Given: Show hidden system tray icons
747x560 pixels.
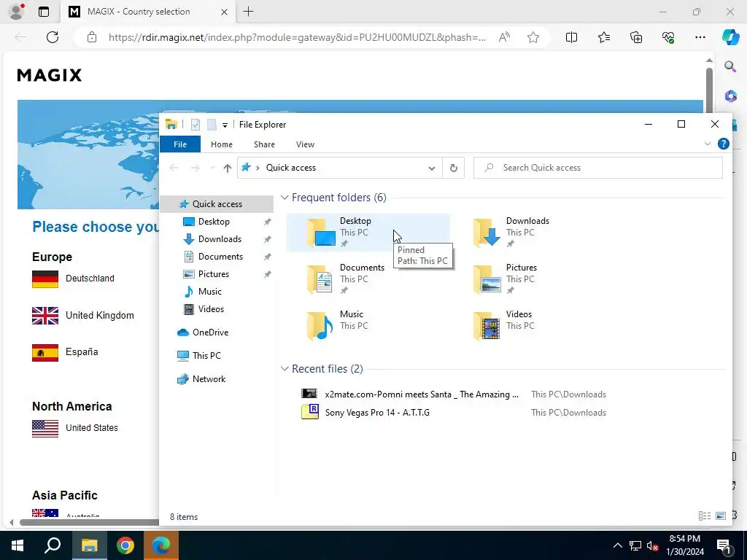Looking at the screenshot, I should (x=617, y=545).
